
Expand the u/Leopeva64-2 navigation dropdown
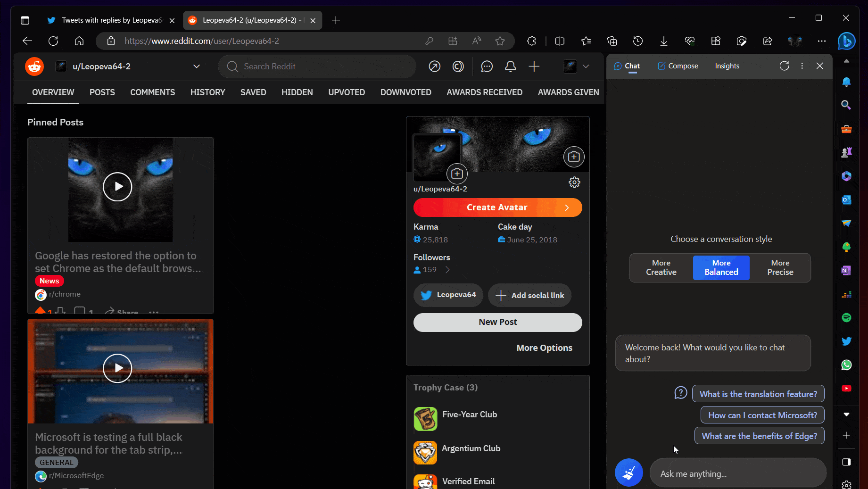[x=197, y=66]
